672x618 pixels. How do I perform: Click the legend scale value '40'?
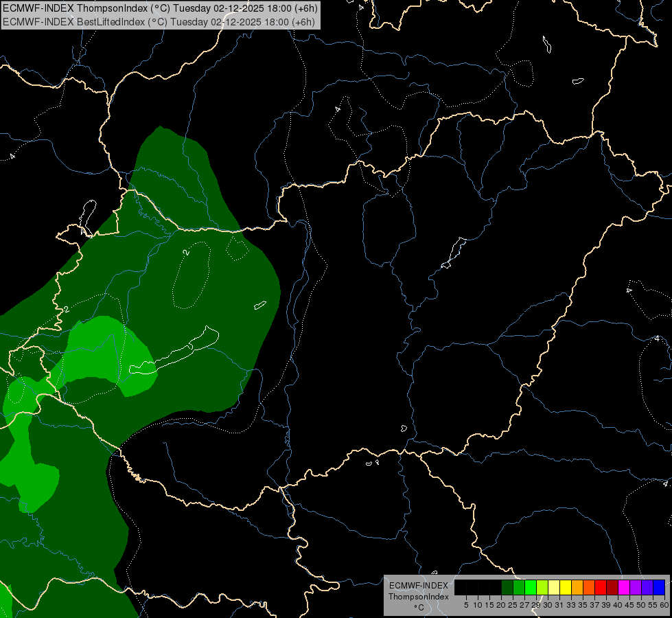618,605
